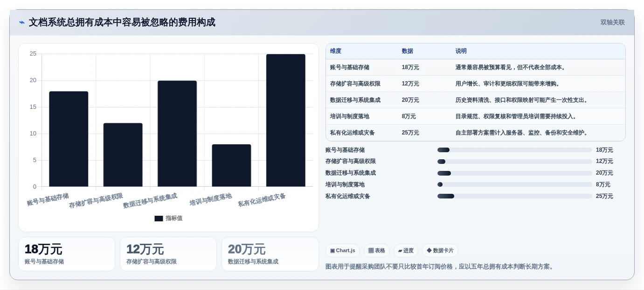Click description 历史资料清洗、接口和权限映射可能产生一次性支出。
The width and height of the screenshot is (644, 290).
point(522,100)
